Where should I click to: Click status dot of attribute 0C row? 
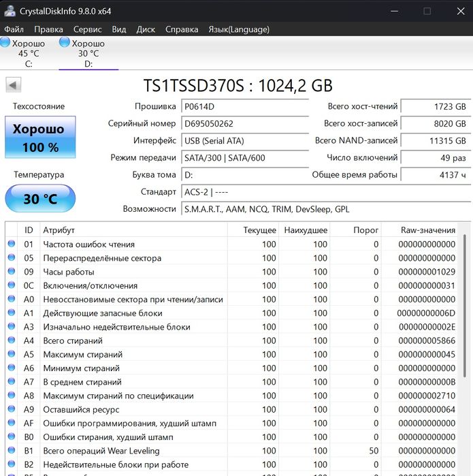pos(12,285)
